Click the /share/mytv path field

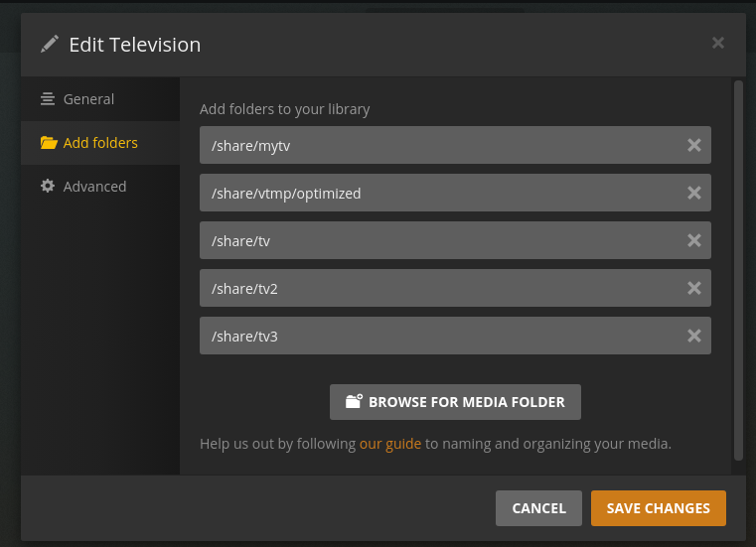[x=437, y=145]
